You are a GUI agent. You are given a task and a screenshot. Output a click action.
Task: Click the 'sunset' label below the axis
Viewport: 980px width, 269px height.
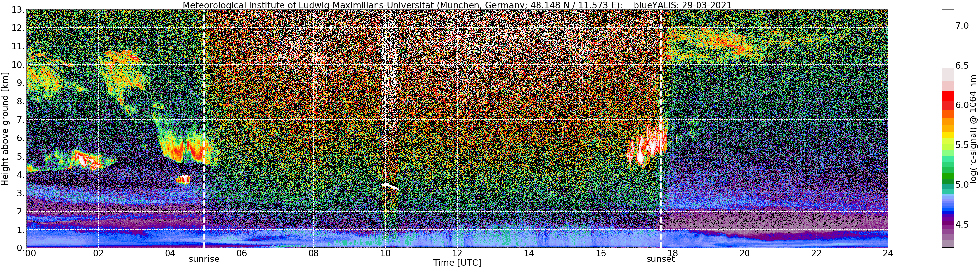coord(660,259)
